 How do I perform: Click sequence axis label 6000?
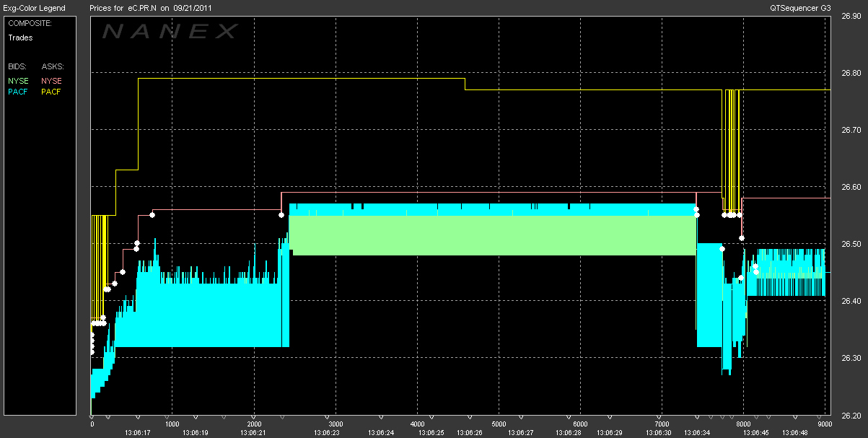(x=580, y=424)
